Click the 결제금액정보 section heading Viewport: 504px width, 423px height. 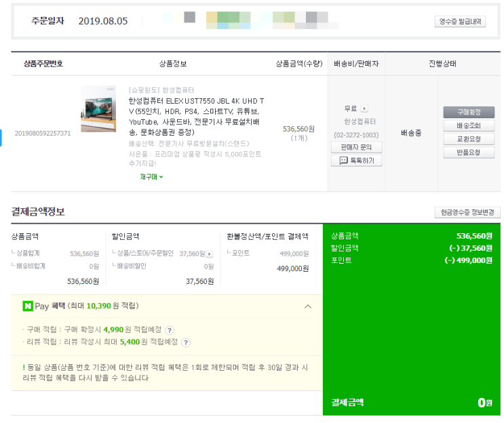point(38,211)
